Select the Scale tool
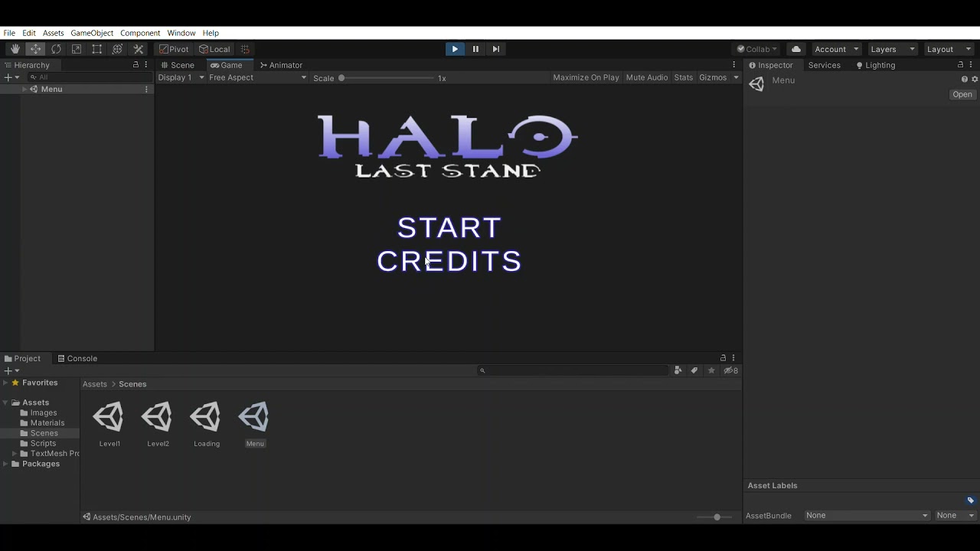This screenshot has height=551, width=980. 77,49
